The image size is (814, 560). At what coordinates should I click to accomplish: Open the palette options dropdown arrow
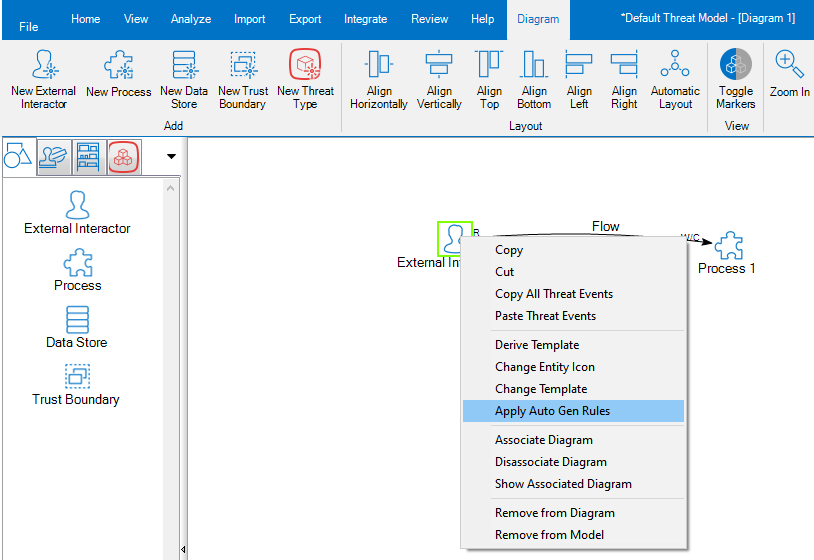(171, 156)
